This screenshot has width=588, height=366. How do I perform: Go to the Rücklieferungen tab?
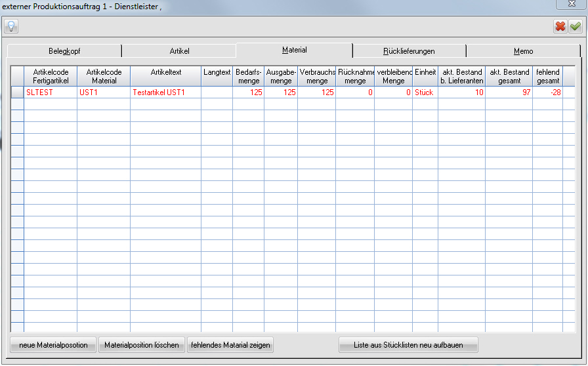(409, 51)
